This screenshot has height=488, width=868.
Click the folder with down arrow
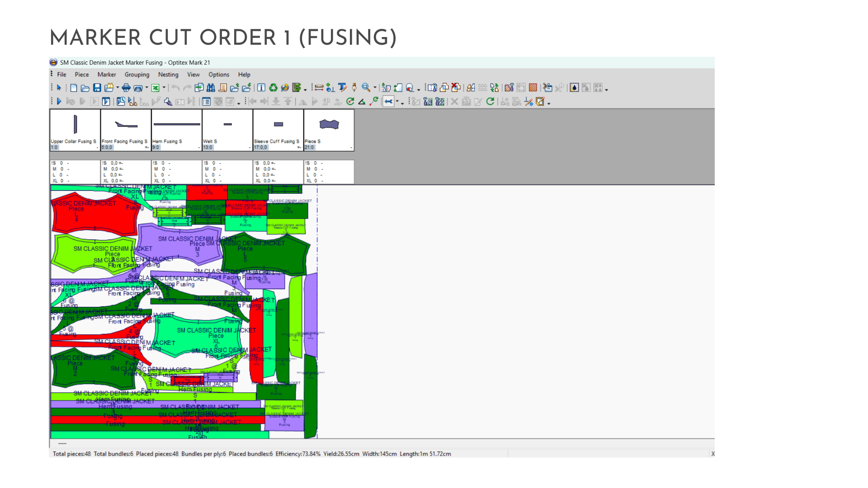click(x=246, y=88)
